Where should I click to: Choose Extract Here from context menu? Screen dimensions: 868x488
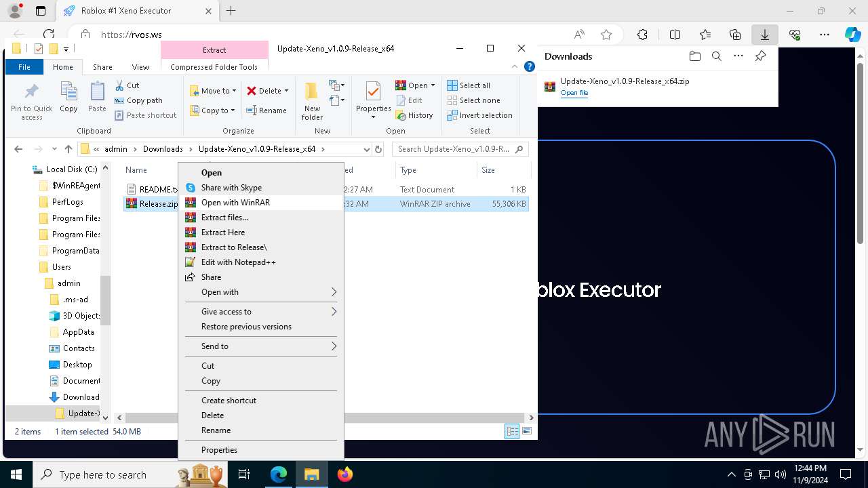point(261,232)
